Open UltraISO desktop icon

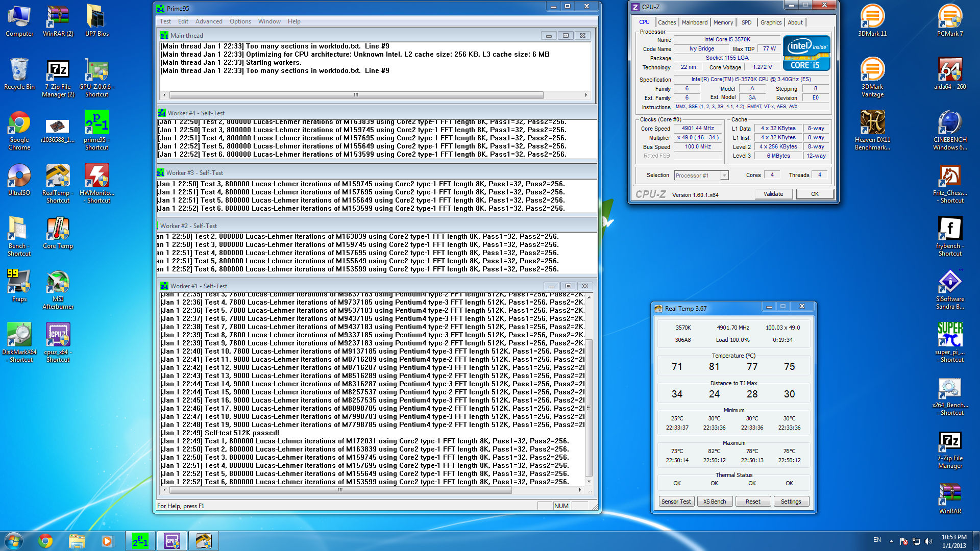pyautogui.click(x=19, y=181)
